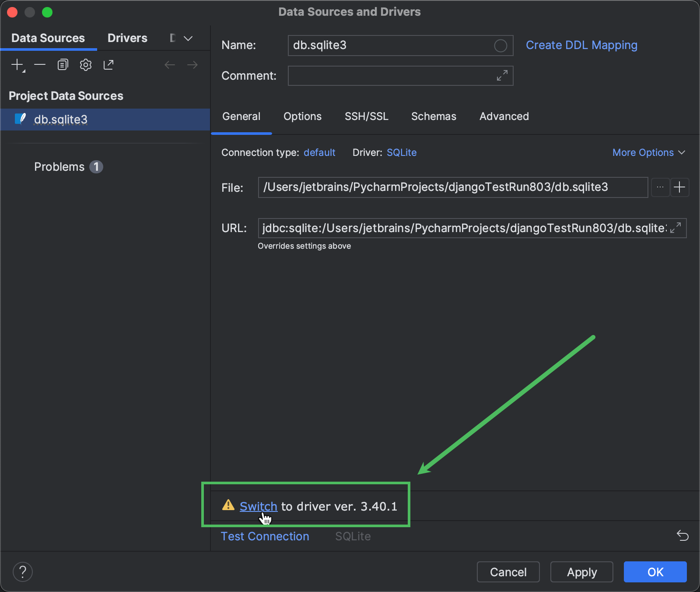Click the warning triangle beside Switch
The height and width of the screenshot is (592, 700).
(228, 506)
